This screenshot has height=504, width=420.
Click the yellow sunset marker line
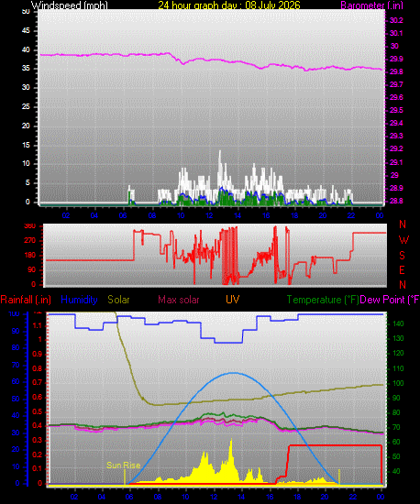339,477
